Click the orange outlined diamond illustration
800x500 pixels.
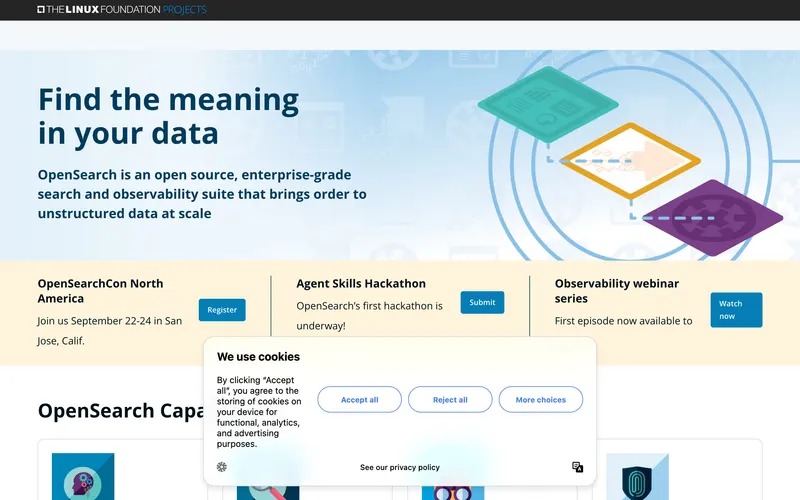tap(630, 161)
